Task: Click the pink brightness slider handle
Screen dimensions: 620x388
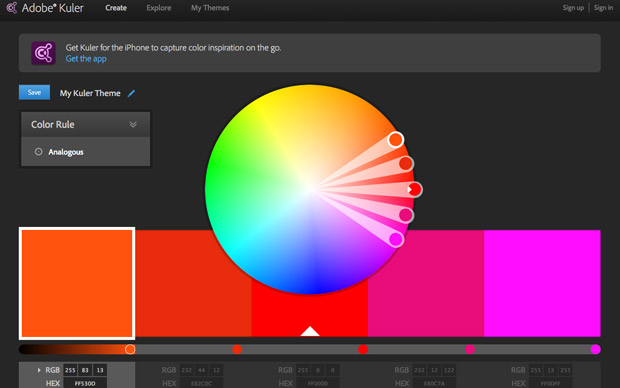Action: (x=470, y=349)
